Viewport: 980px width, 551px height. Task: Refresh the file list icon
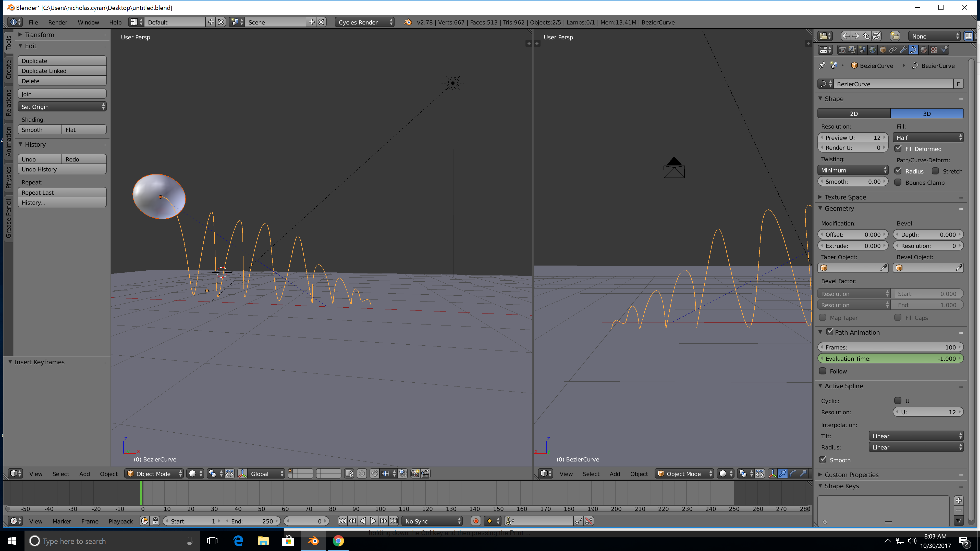point(877,36)
